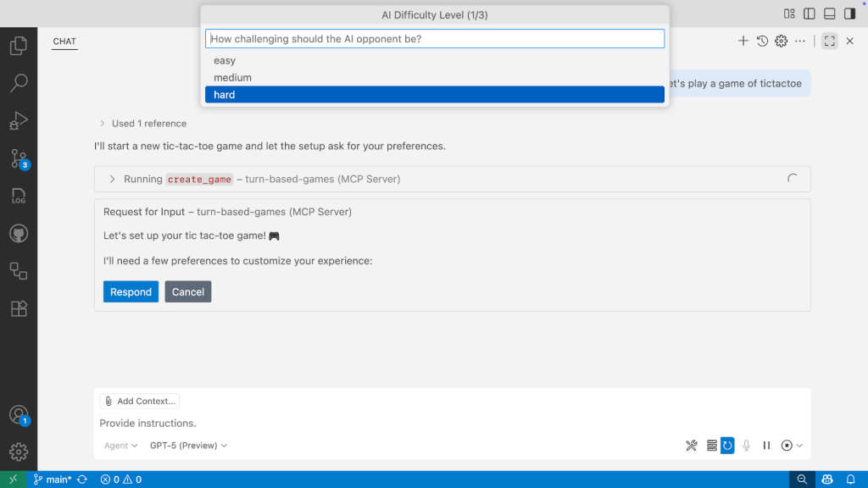Toggle bottom Panel visibility
Viewport: 868px width, 488px height.
[x=829, y=14]
